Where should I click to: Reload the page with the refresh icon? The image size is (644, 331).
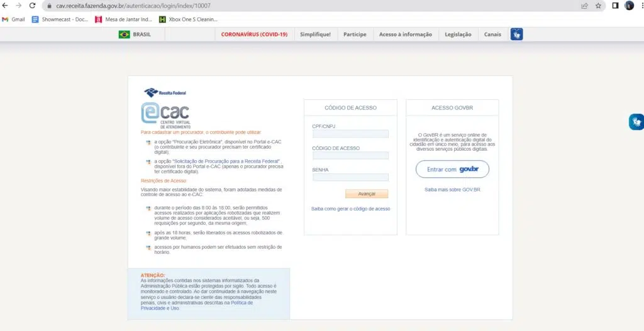(33, 6)
